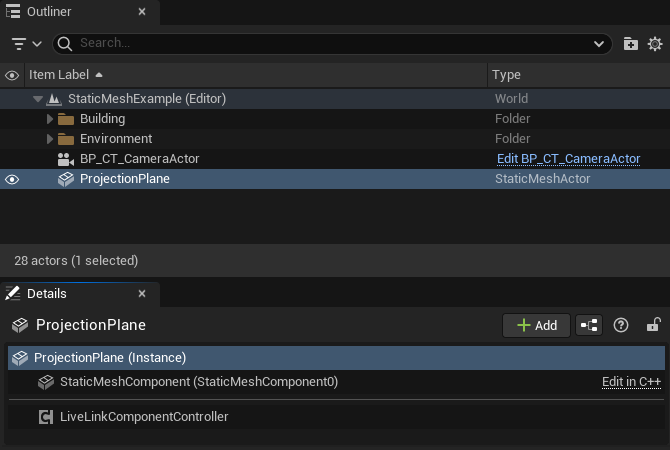Collapse StaticMeshExample world tree
Screen dimensions: 670x450
[38, 99]
